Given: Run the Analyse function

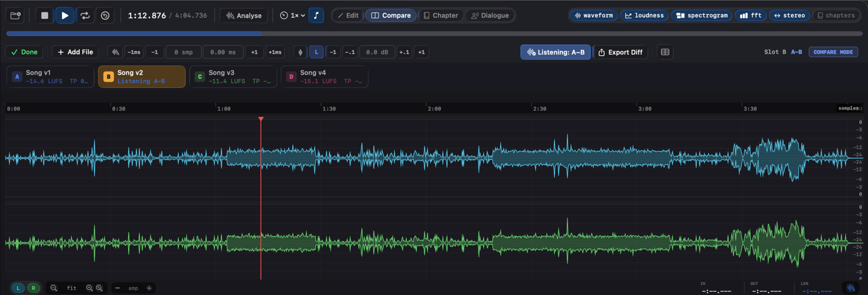Looking at the screenshot, I should (244, 15).
